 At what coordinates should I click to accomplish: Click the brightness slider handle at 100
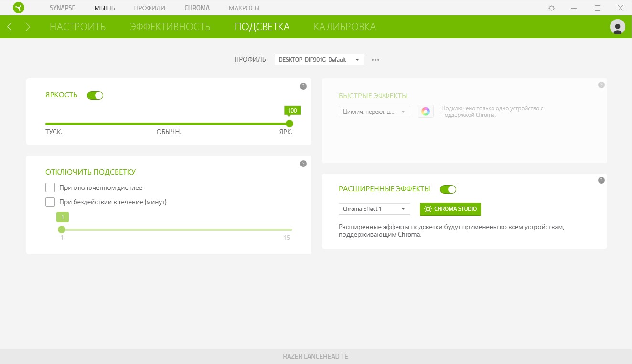tap(289, 124)
